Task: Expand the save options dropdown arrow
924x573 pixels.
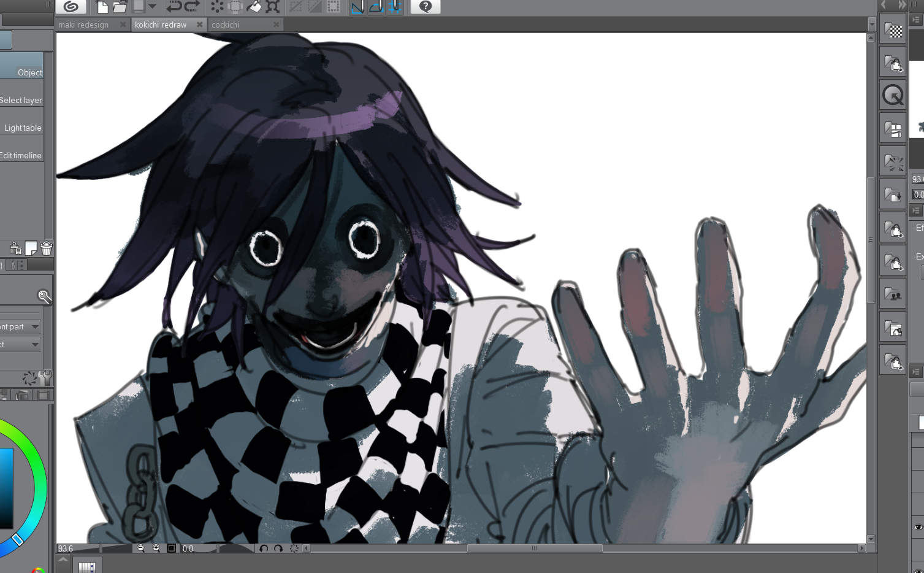Action: pyautogui.click(x=152, y=7)
